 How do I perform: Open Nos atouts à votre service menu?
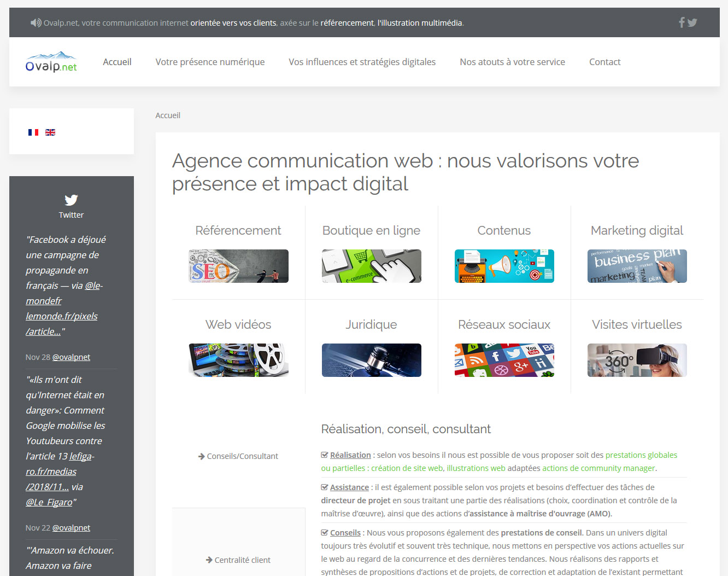[513, 62]
